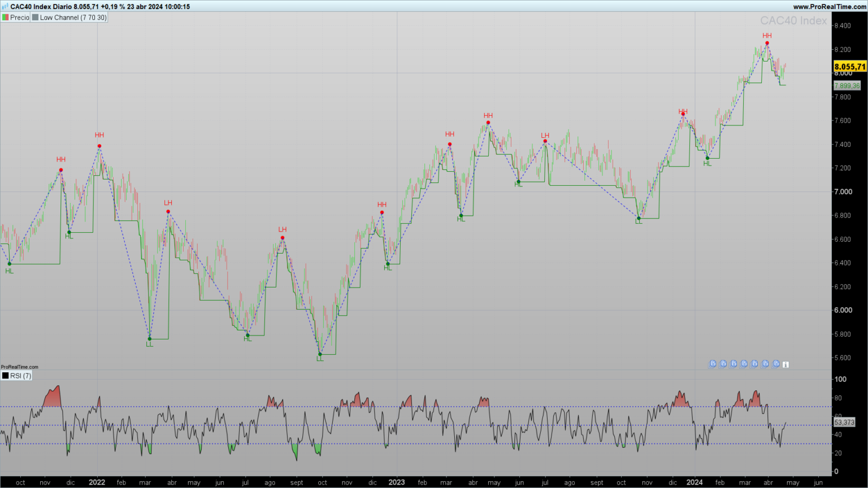Click the 6.000 price axis label
Image resolution: width=868 pixels, height=488 pixels.
tap(843, 310)
